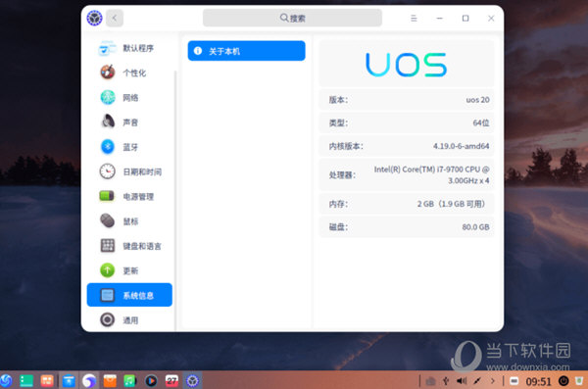Open the 声音 sound settings

(x=129, y=122)
